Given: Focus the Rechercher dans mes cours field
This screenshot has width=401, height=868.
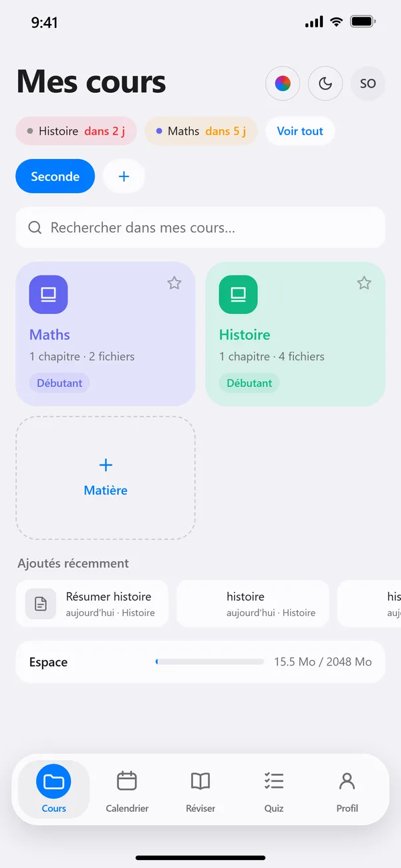Looking at the screenshot, I should point(200,228).
